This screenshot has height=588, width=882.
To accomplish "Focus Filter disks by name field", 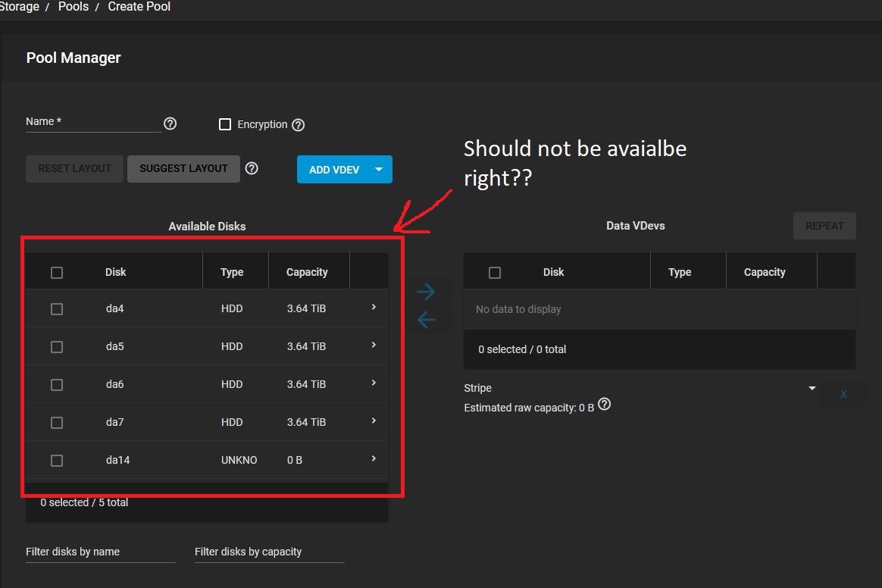I will tap(101, 552).
